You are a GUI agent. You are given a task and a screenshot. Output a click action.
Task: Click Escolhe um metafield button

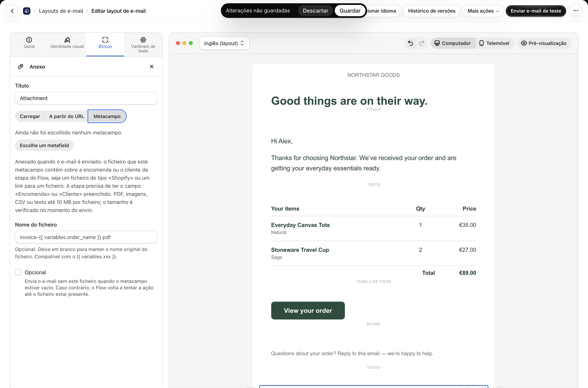click(x=44, y=145)
